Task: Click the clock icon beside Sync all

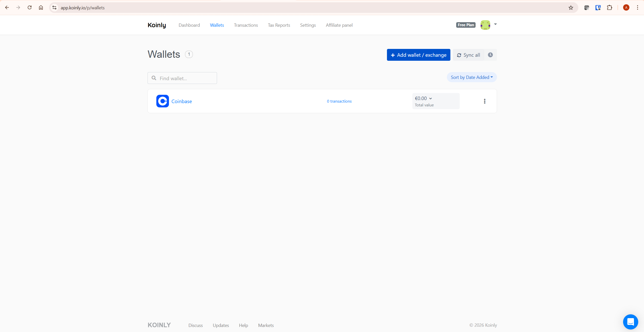Action: coord(490,55)
